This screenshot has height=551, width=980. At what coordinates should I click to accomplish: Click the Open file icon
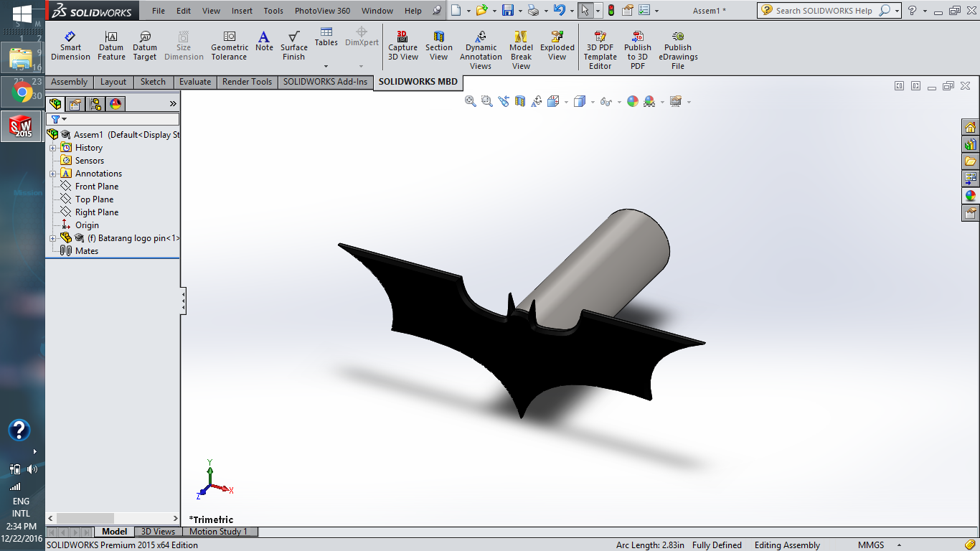pyautogui.click(x=481, y=10)
